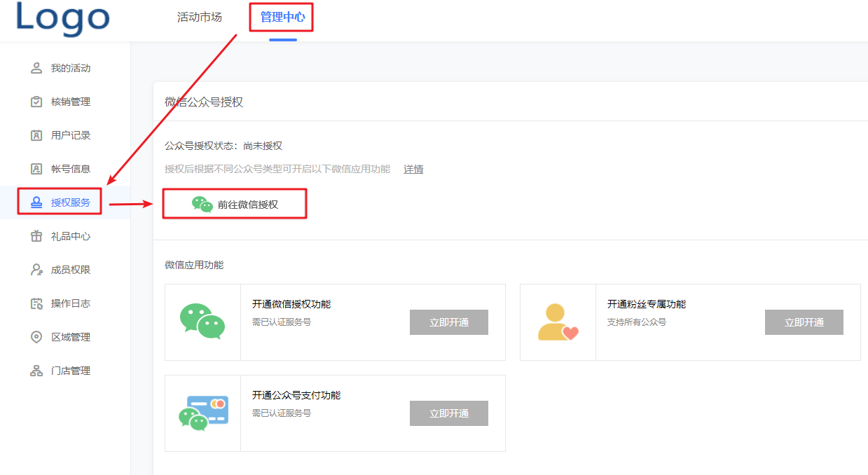868x475 pixels.
Task: Click the 前往微信授权 button
Action: [235, 204]
